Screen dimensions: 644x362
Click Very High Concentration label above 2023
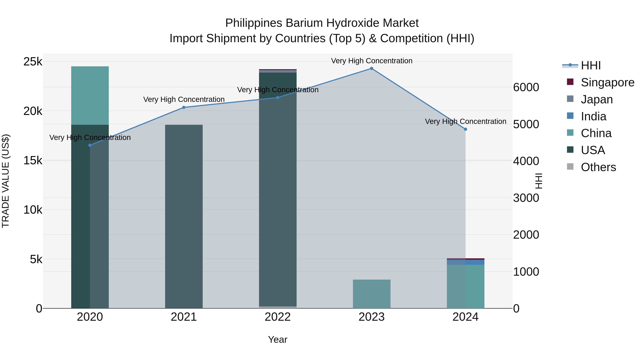[x=372, y=61]
